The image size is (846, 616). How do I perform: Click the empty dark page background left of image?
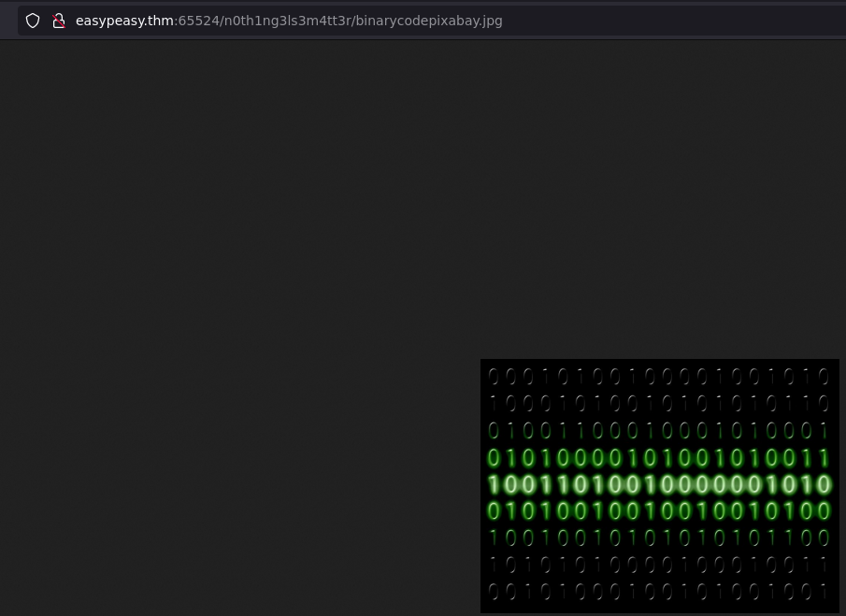point(234,421)
